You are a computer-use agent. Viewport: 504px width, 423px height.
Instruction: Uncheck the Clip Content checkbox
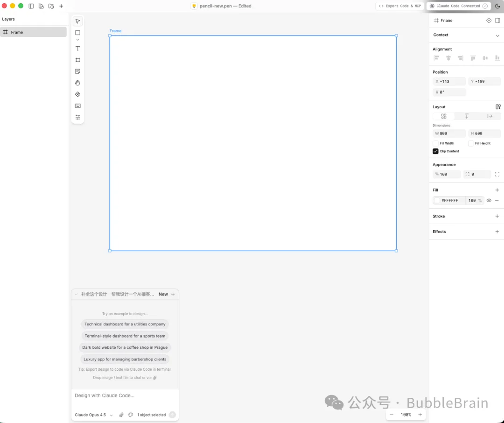tap(435, 151)
